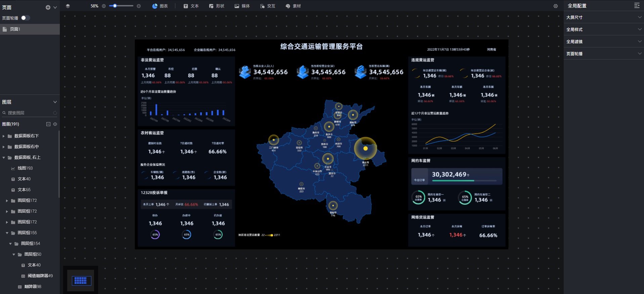This screenshot has width=644, height=294.
Task: Open the 素材 component menu
Action: click(x=293, y=6)
